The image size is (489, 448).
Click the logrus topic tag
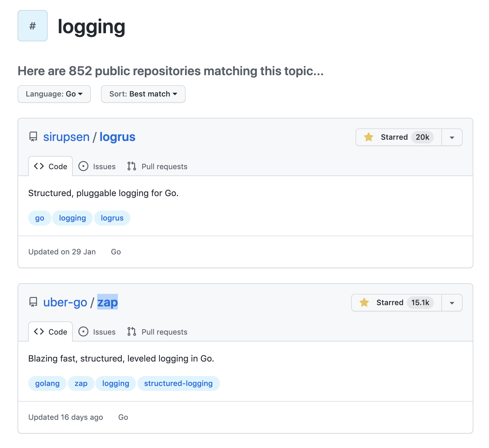112,218
